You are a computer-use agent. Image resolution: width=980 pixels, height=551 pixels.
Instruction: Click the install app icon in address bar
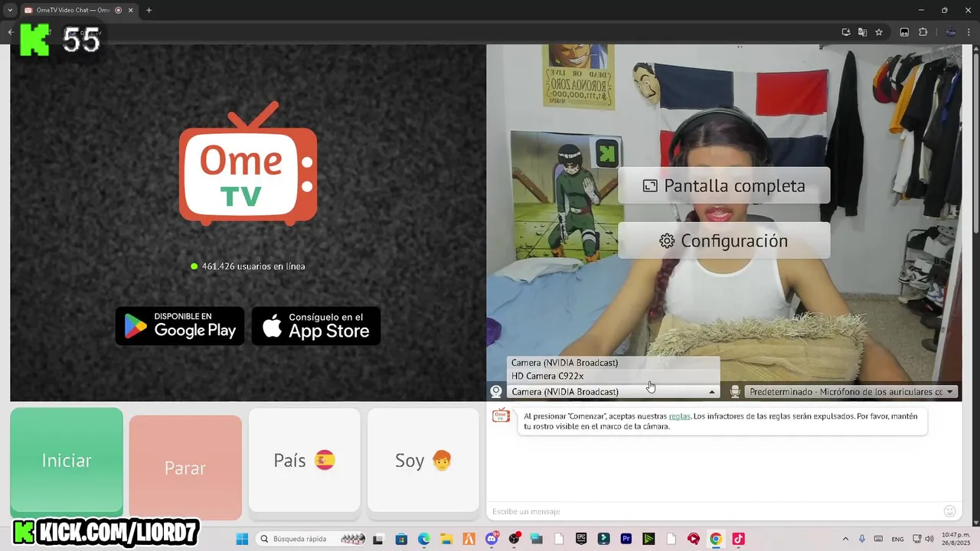pyautogui.click(x=846, y=32)
